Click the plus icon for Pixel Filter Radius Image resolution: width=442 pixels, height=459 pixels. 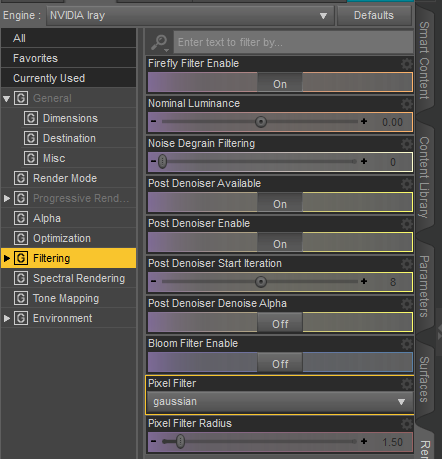click(364, 441)
